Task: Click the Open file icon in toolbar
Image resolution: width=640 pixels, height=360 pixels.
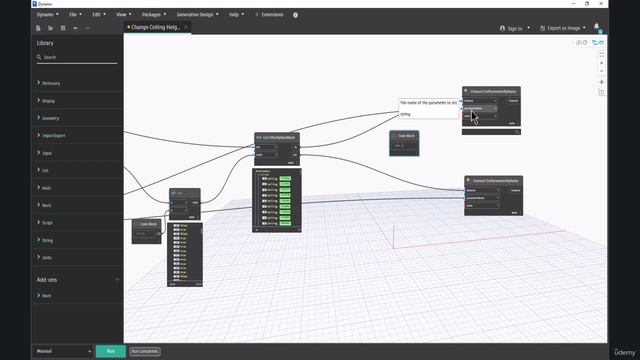Action: tap(51, 28)
